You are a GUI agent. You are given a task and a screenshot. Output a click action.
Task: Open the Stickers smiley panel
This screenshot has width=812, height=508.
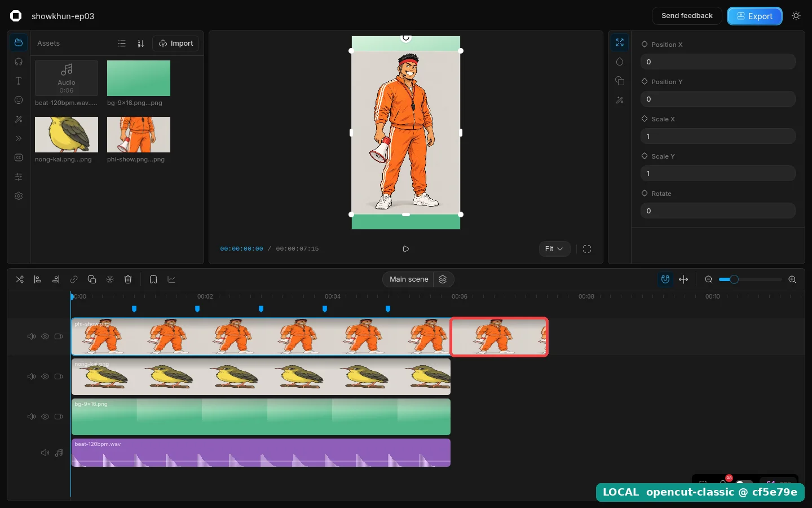tap(19, 100)
